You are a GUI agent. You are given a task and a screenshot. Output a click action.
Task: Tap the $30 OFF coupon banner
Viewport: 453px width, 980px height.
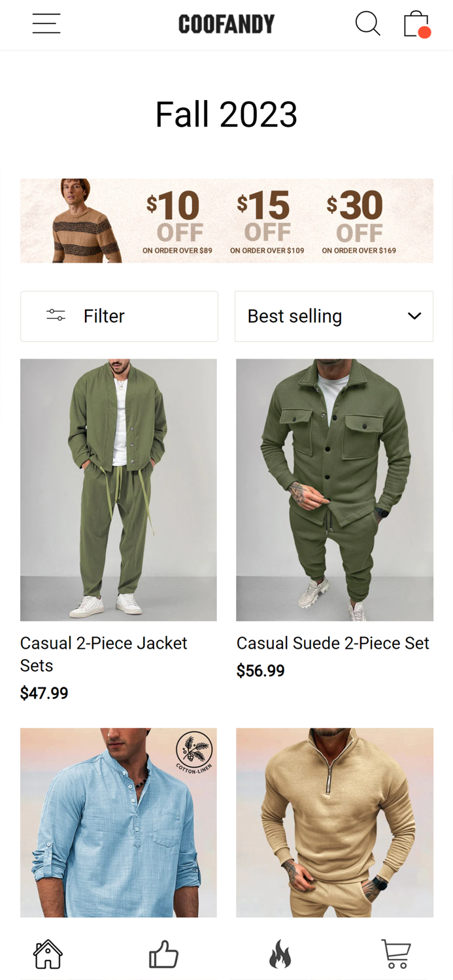356,222
